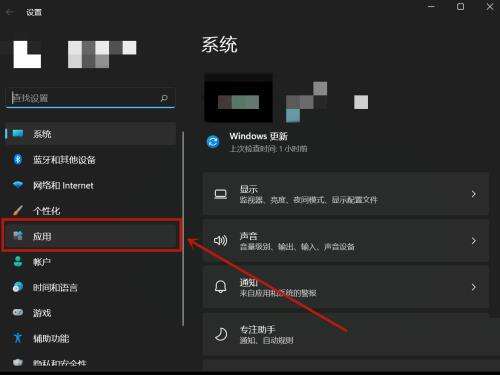Image resolution: width=500 pixels, height=375 pixels.
Task: Open 帐户 settings page
Action: pos(91,262)
